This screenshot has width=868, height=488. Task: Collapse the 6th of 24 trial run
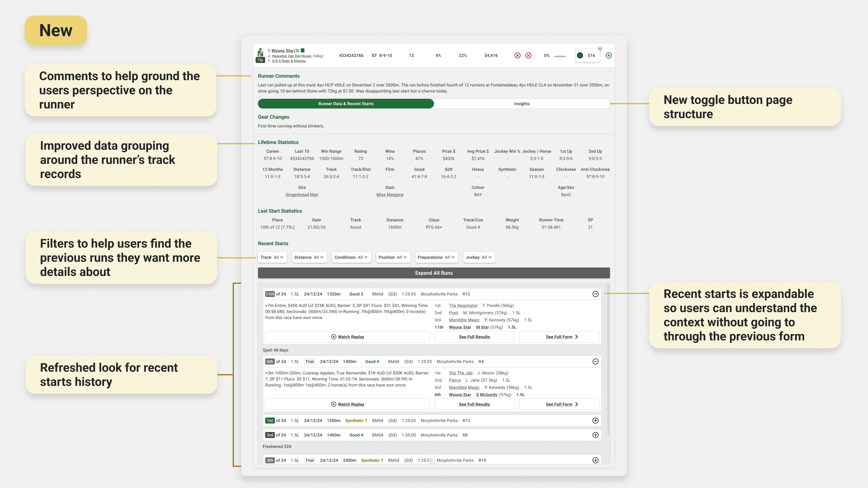[596, 361]
